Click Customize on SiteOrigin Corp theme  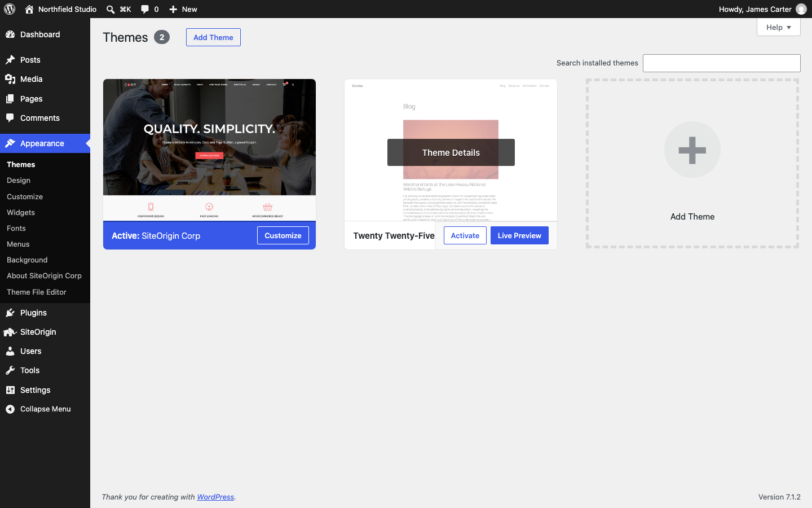click(283, 235)
